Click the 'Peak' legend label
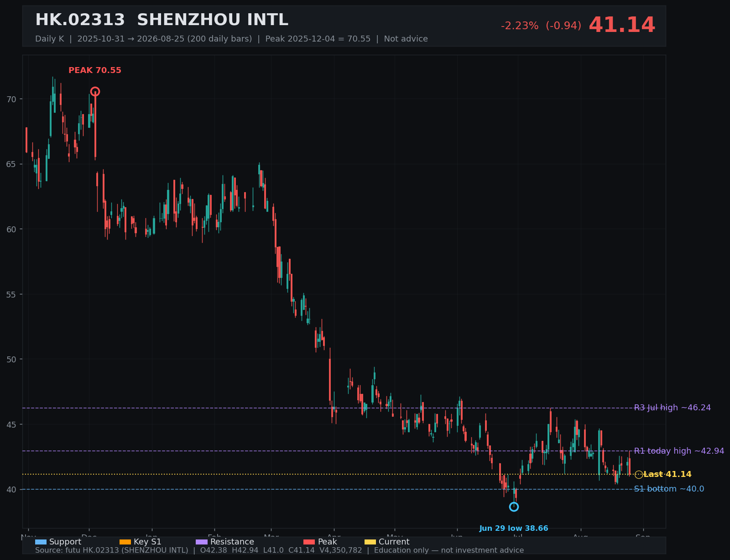Viewport: 730px width, 560px height. [328, 542]
